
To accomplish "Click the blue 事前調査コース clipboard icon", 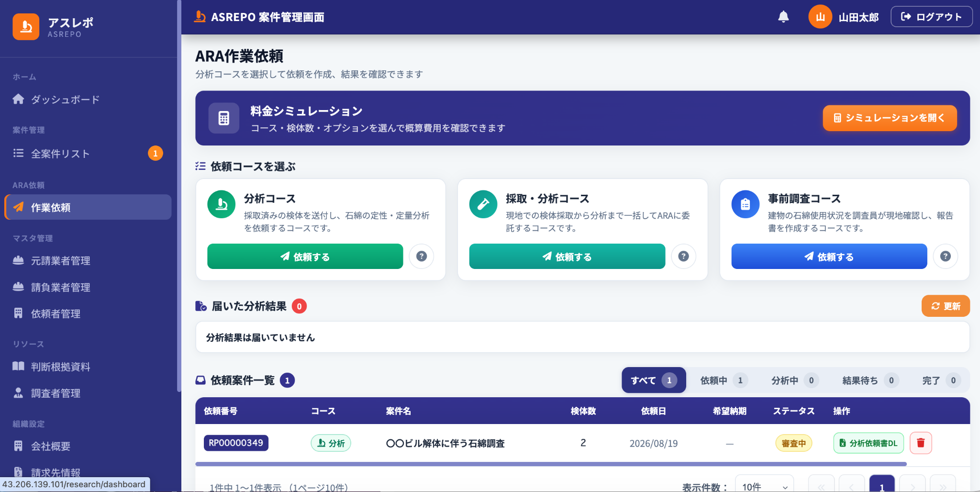I will 746,204.
